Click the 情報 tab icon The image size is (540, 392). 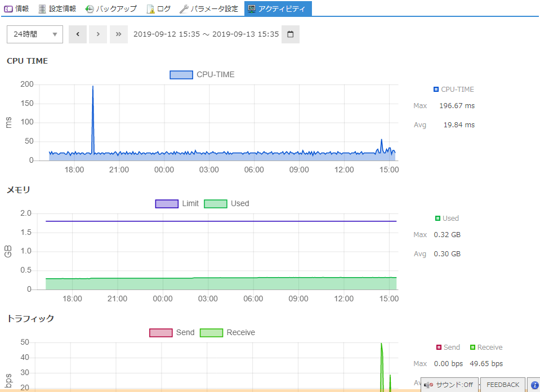click(x=8, y=9)
